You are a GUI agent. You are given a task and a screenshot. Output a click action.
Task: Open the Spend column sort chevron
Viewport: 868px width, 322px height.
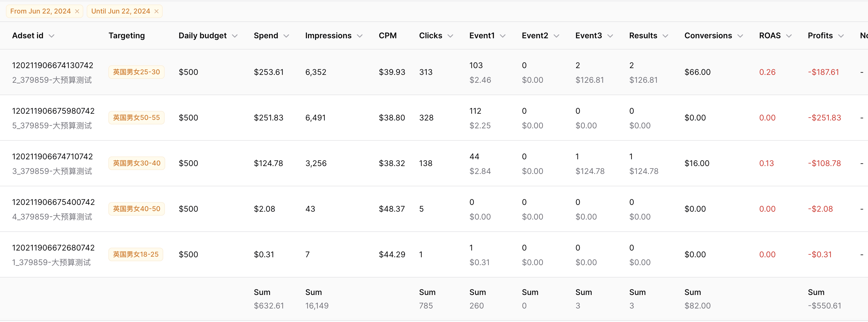point(287,36)
